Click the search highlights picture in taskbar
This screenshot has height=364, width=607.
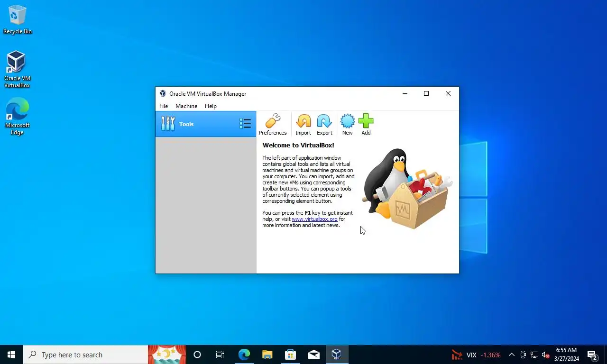pos(167,355)
